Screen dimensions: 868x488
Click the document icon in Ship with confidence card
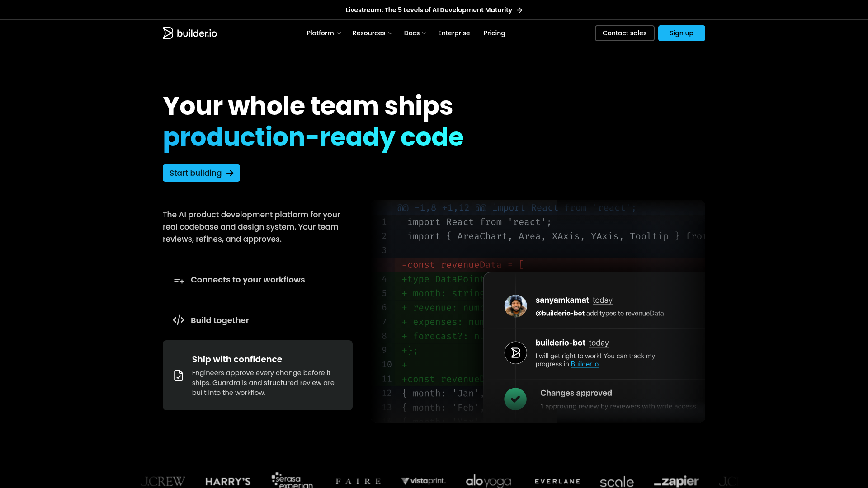(x=179, y=375)
